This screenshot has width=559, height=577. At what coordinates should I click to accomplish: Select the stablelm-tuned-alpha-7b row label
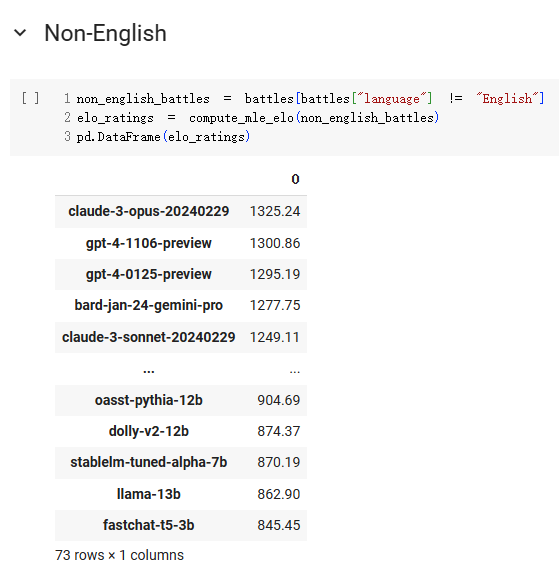149,462
